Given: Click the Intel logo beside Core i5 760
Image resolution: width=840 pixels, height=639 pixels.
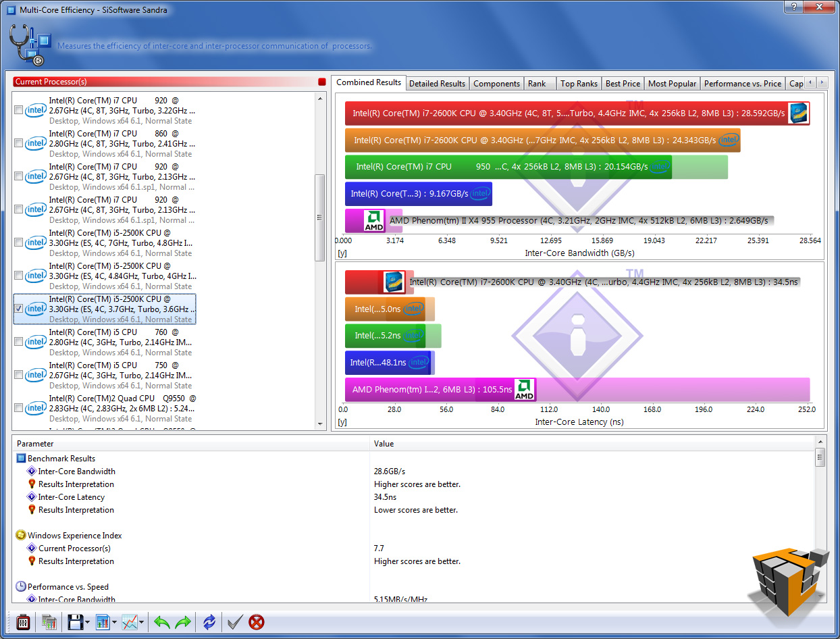Looking at the screenshot, I should point(36,342).
